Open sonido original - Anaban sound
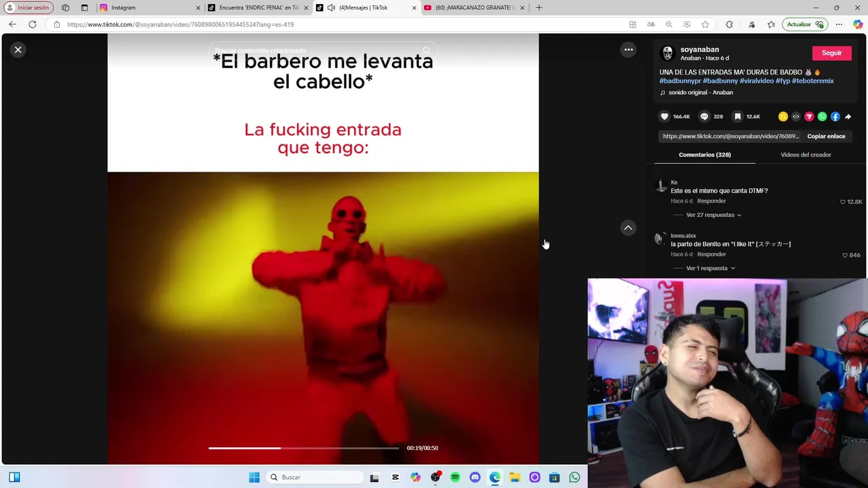 pyautogui.click(x=701, y=92)
